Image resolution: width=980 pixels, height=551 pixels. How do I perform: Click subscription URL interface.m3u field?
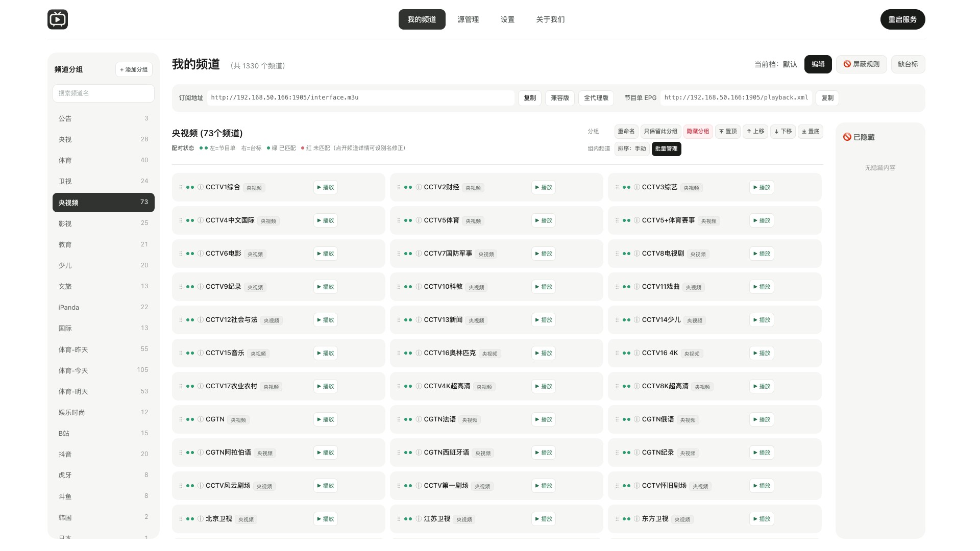(x=360, y=98)
